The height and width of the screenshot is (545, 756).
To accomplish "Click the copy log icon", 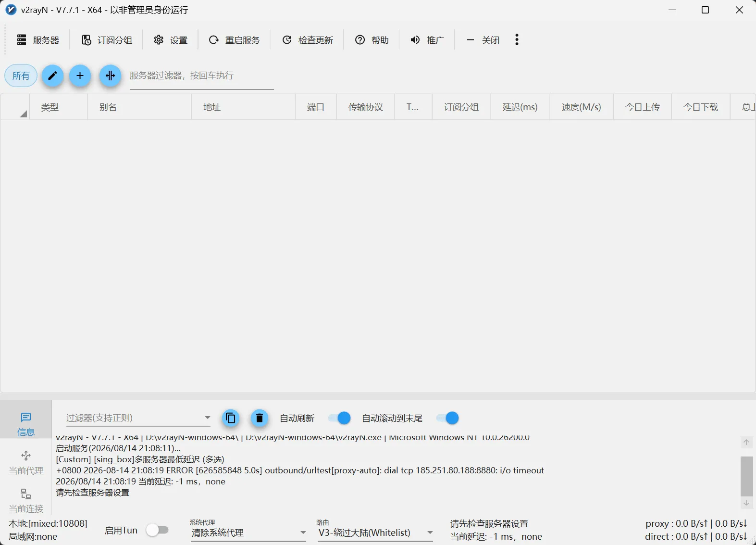I will point(231,418).
